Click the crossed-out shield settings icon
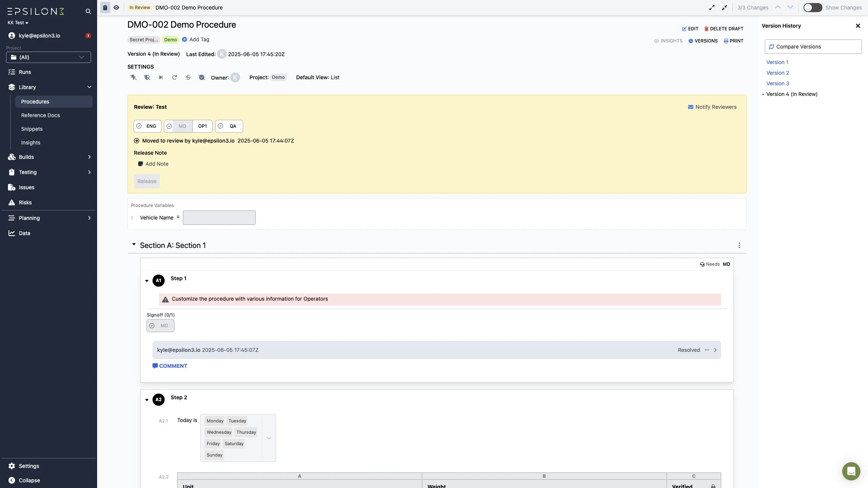 [x=147, y=77]
